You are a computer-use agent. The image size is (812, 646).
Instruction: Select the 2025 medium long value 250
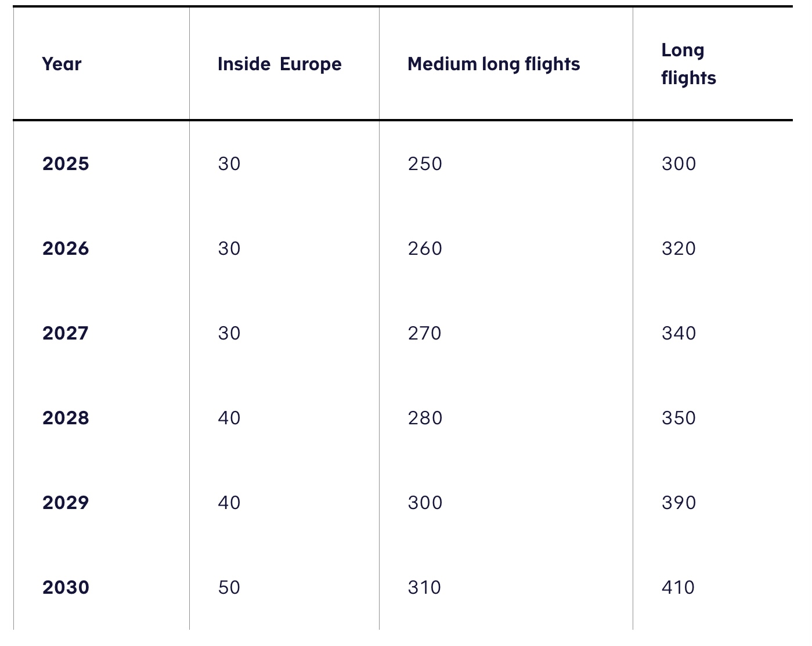click(x=425, y=164)
